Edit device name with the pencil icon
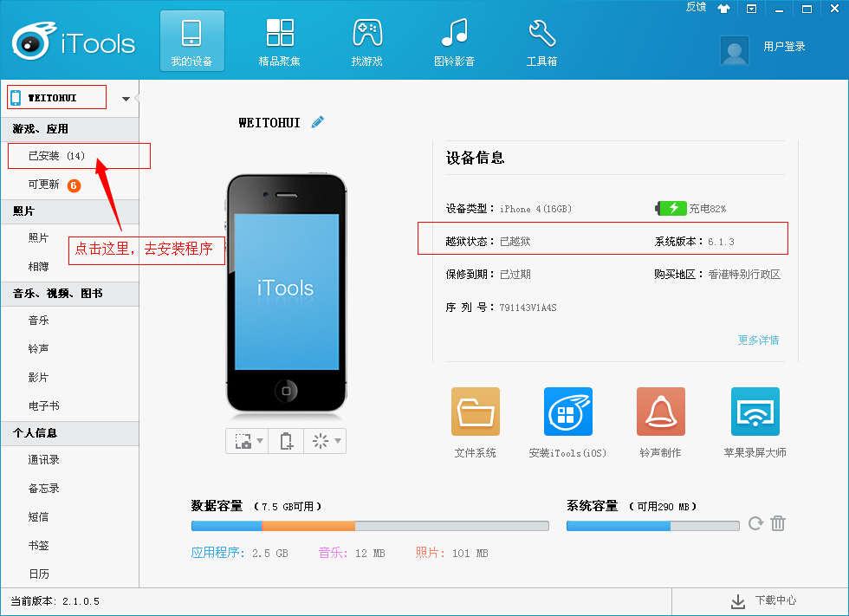This screenshot has width=849, height=616. click(x=318, y=122)
